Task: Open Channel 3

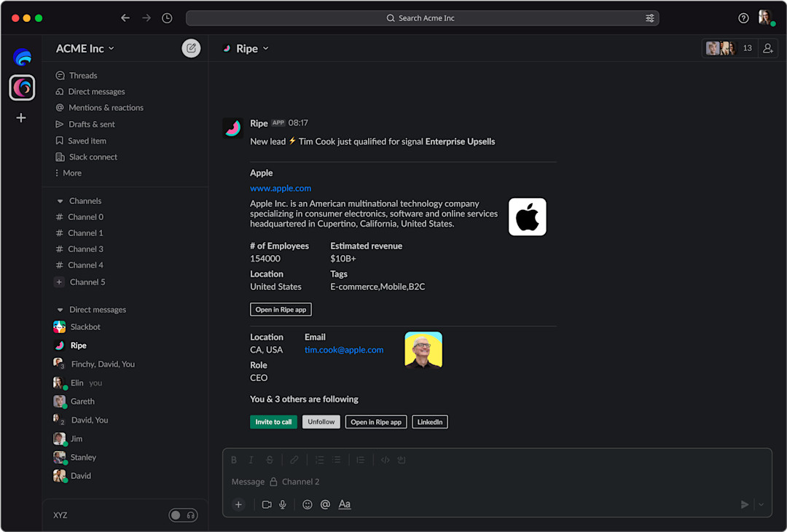Action: 79,249
